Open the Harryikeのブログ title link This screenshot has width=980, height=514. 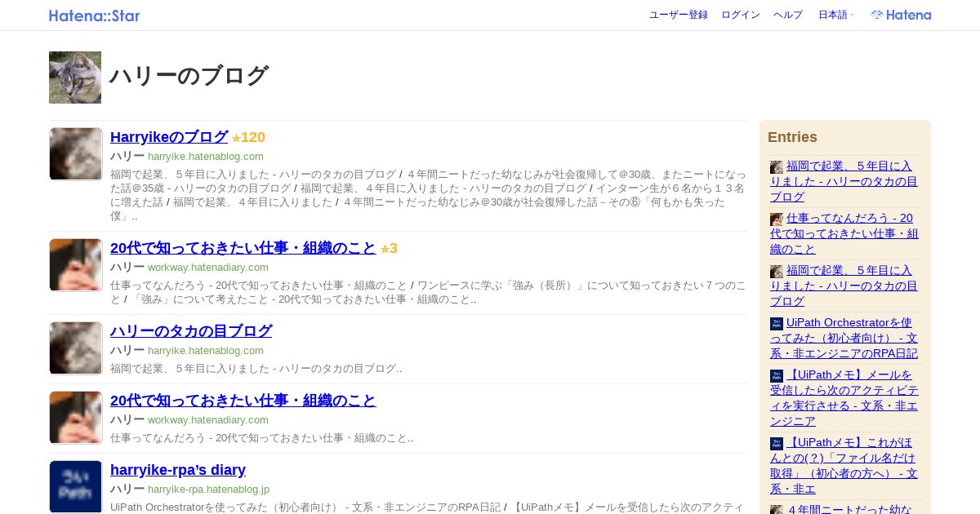point(169,137)
